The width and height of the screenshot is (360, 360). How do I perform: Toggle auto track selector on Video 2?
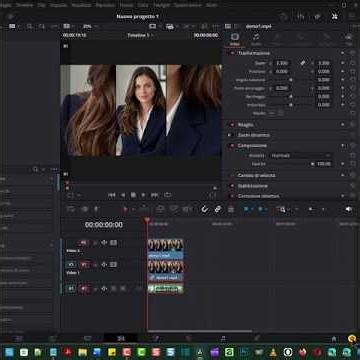tap(104, 243)
